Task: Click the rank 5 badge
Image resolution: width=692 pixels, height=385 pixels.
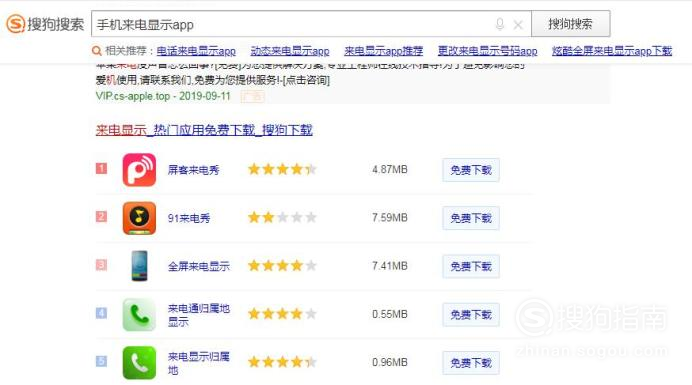Action: pyautogui.click(x=102, y=361)
